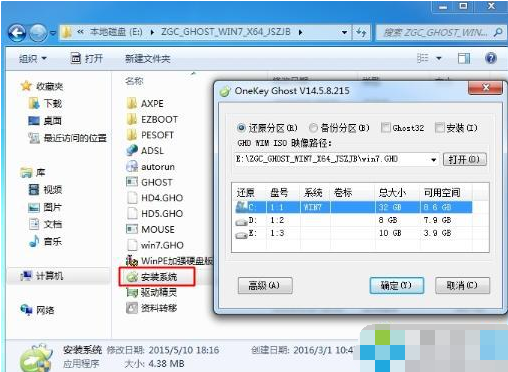
Task: Select the HD5.GHO file
Action: [x=155, y=213]
